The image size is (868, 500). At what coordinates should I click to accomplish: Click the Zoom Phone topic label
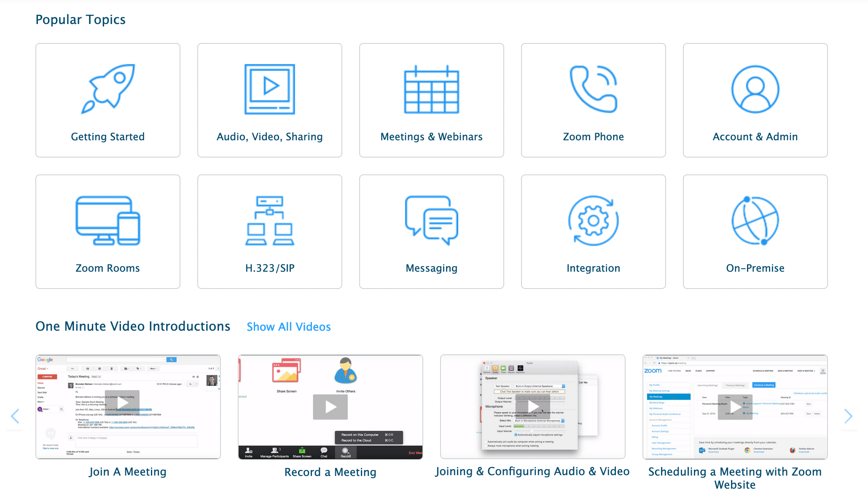point(593,137)
